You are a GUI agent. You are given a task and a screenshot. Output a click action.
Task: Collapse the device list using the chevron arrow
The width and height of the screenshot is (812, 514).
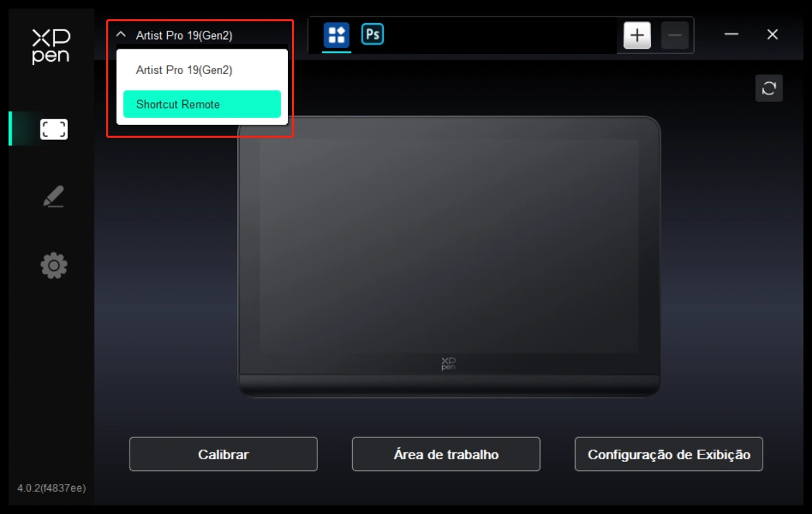click(121, 35)
